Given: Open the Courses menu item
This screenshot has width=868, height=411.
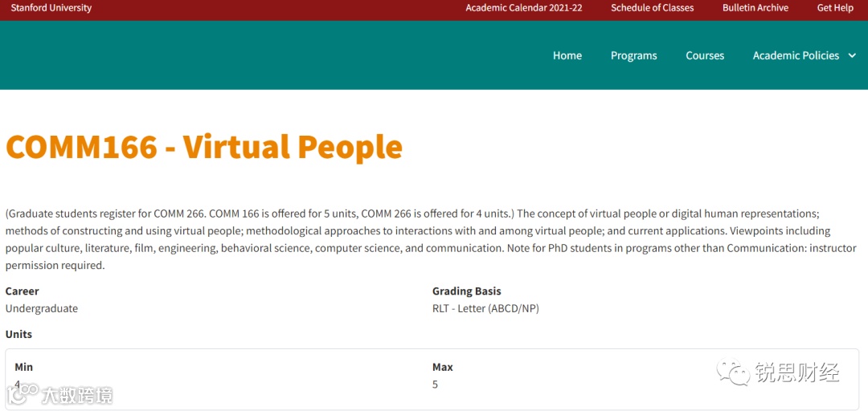Looking at the screenshot, I should 705,55.
